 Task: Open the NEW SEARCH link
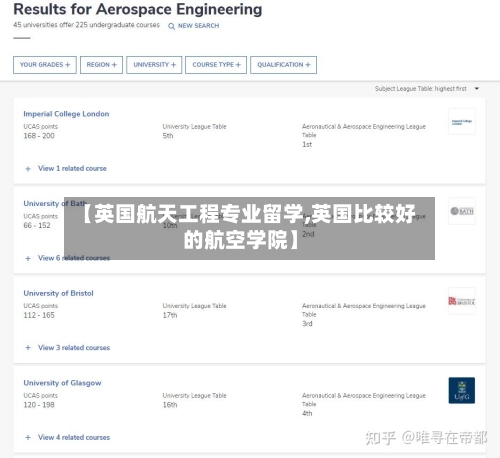pos(198,26)
